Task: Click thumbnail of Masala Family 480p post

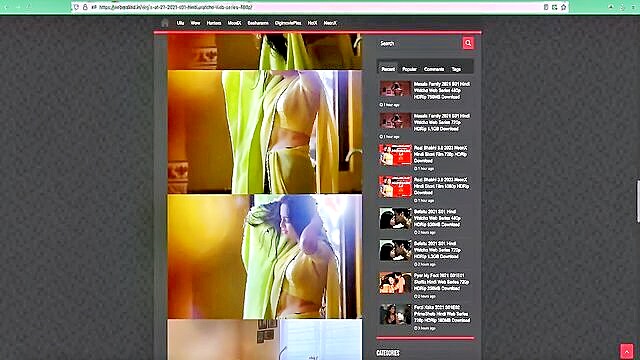Action: coord(396,89)
